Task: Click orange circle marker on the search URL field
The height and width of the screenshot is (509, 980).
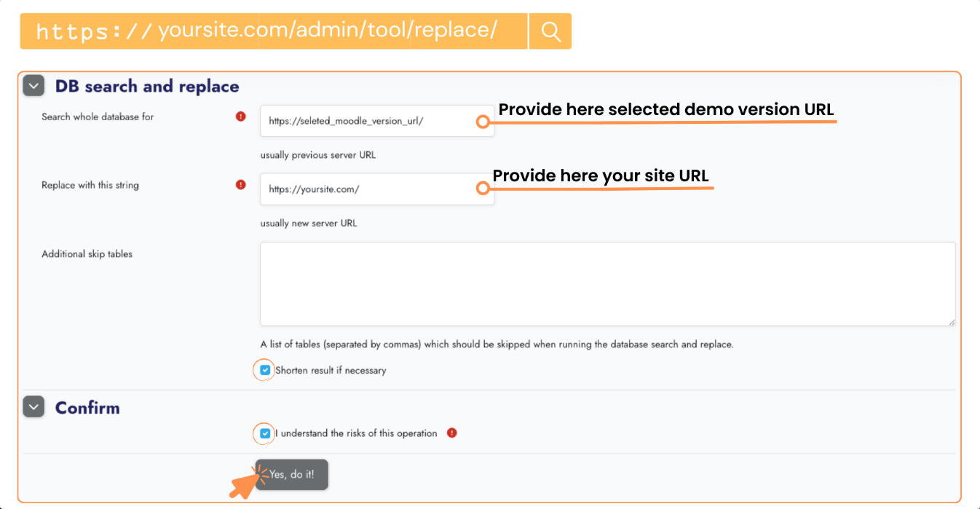Action: pyautogui.click(x=482, y=122)
